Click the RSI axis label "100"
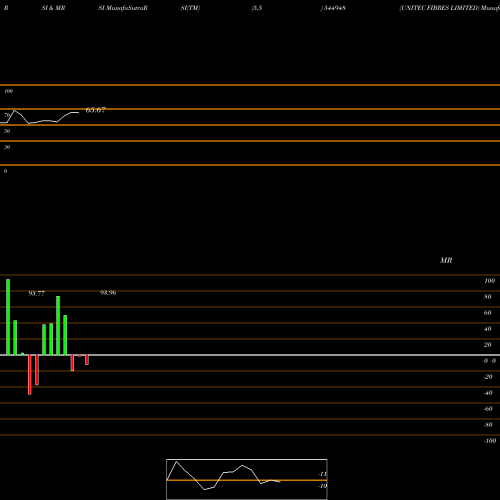Viewport: 500px width, 500px height. click(x=8, y=91)
